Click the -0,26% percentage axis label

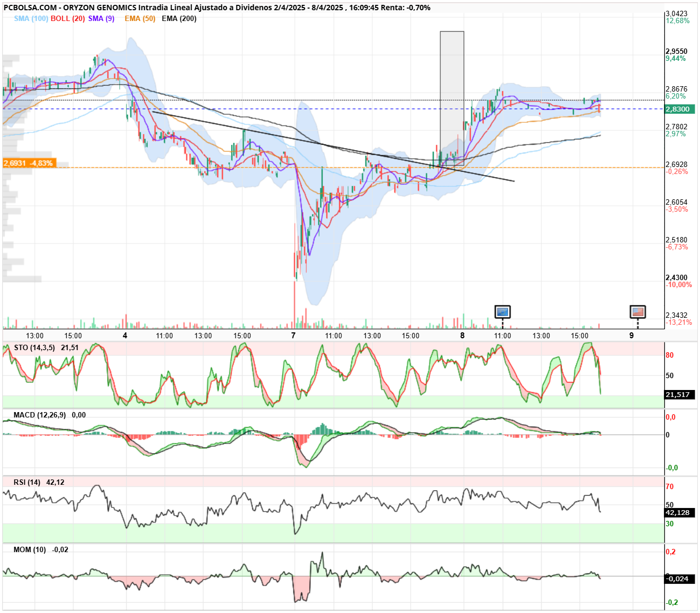(x=677, y=171)
